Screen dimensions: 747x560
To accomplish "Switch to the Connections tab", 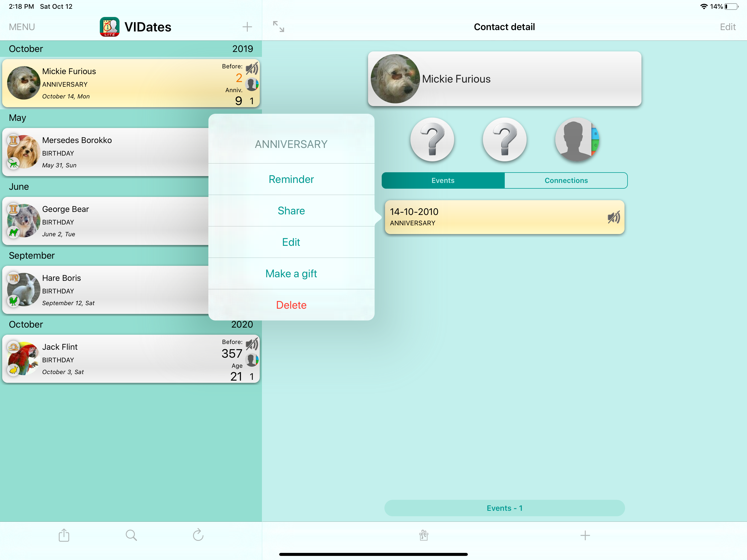I will (x=566, y=181).
